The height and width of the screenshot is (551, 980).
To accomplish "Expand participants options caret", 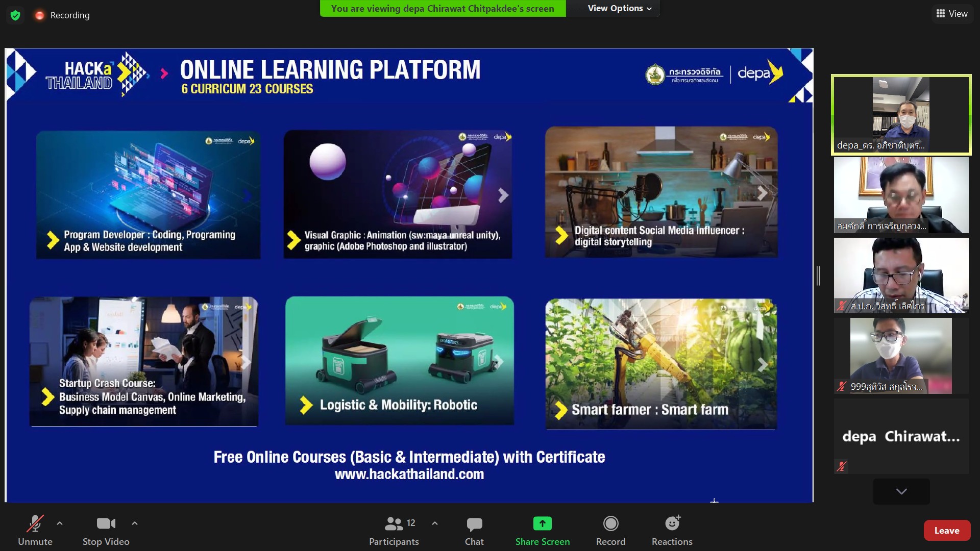I will (x=435, y=523).
